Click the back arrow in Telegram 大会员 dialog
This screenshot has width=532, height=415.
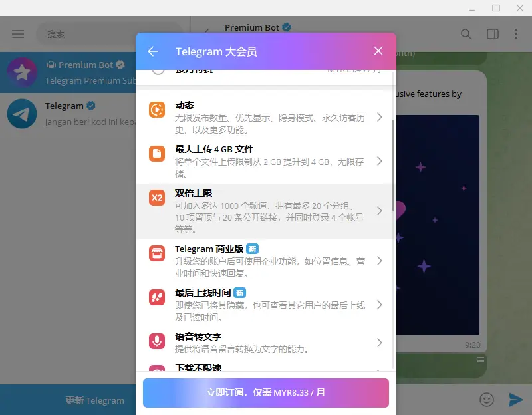click(153, 51)
